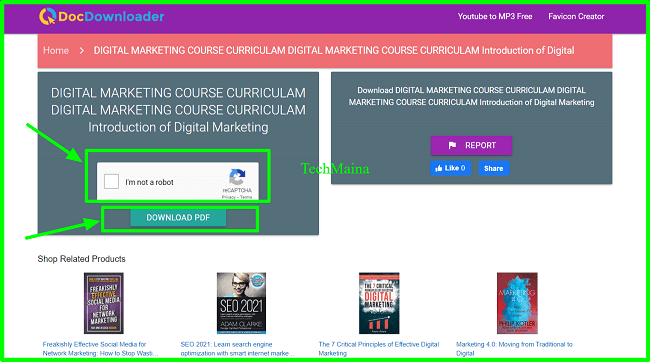Image resolution: width=650 pixels, height=362 pixels.
Task: Open 7 Critical Principles Digital Marketing cover
Action: pyautogui.click(x=379, y=303)
